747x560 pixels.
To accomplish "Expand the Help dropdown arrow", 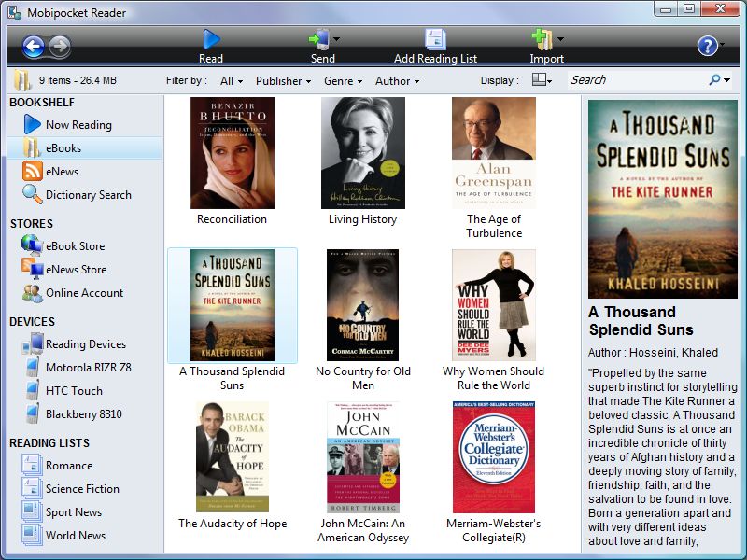I will (722, 45).
